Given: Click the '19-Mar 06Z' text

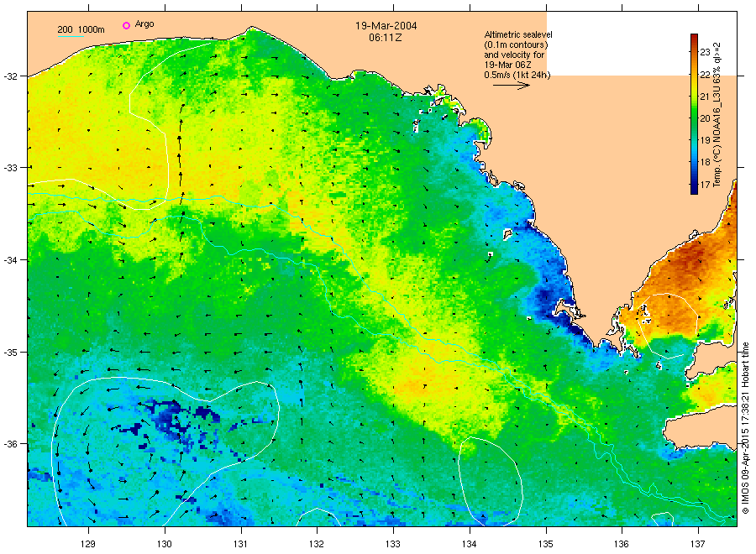Looking at the screenshot, I should pos(507,65).
